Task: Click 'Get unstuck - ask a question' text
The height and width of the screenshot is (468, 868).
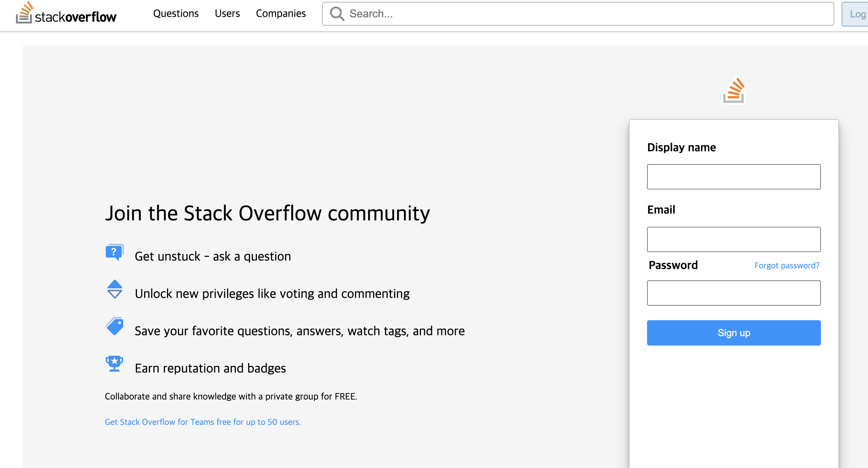Action: tap(213, 256)
